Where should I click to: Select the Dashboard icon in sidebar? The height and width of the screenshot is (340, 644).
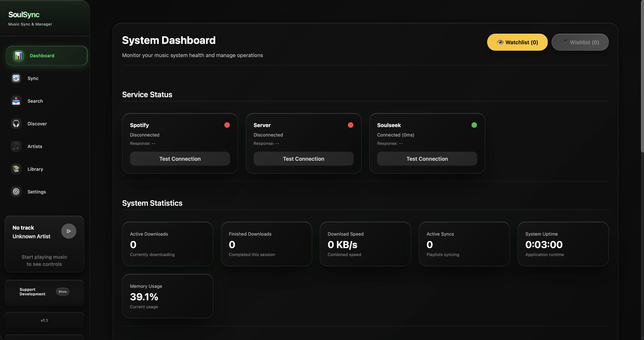click(18, 56)
